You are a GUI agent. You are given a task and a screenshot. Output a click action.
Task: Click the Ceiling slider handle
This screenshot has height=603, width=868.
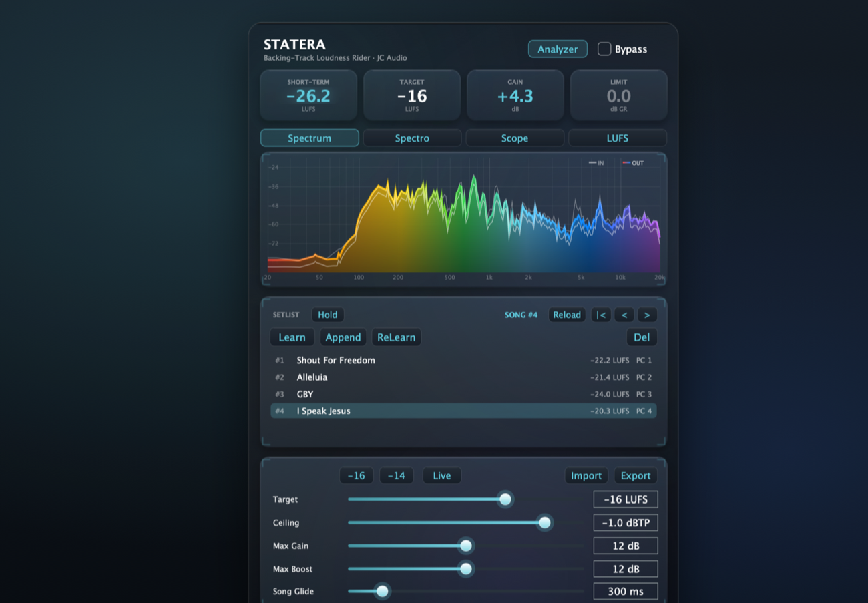tap(545, 522)
